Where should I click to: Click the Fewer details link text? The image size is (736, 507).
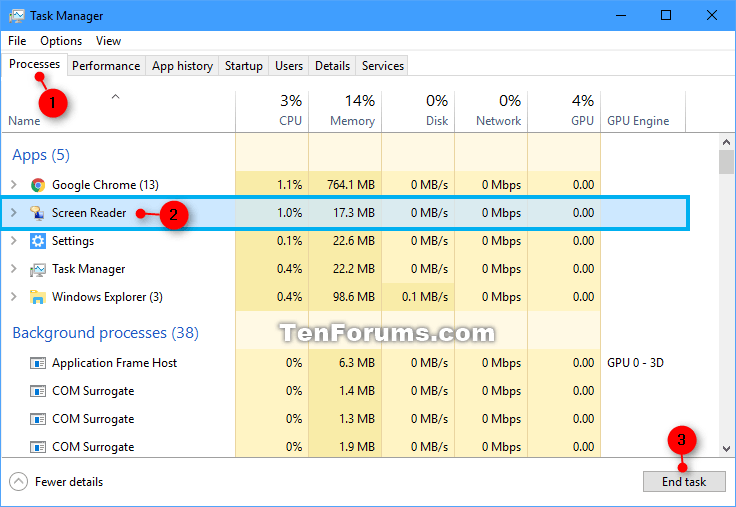pos(69,482)
